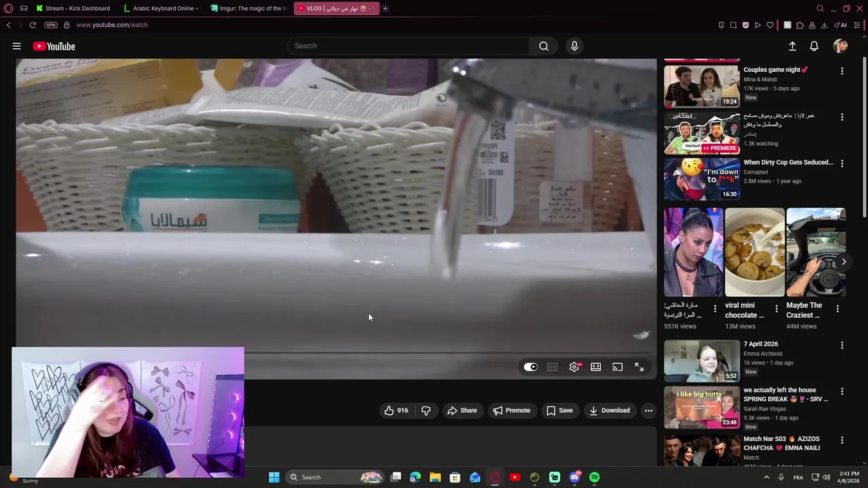Download the video
Screen dimensions: 868x488
(x=609, y=410)
